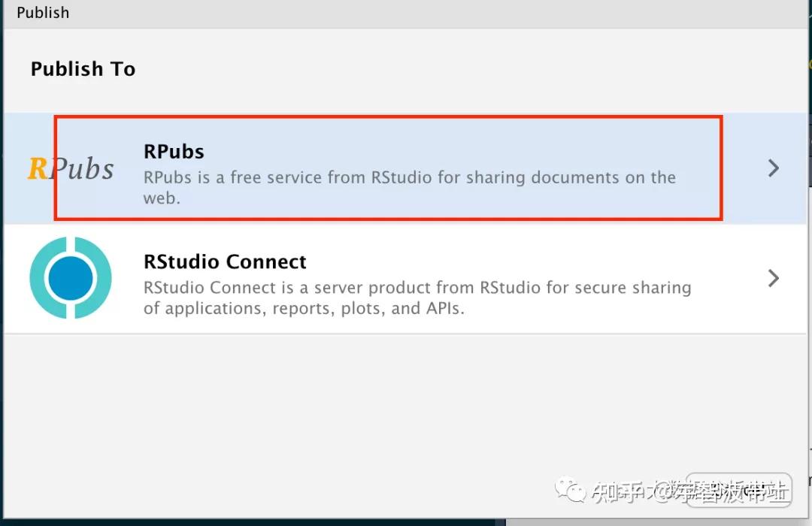Click the teal outer ring of Connect logo
812x526 pixels.
click(38, 278)
